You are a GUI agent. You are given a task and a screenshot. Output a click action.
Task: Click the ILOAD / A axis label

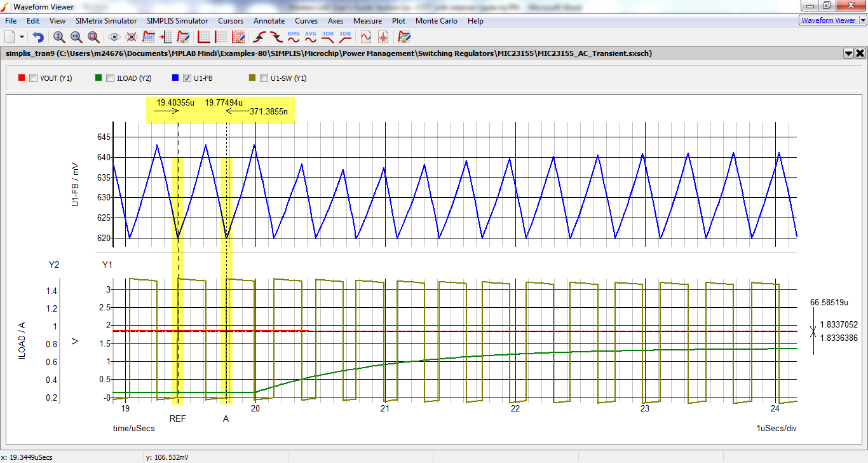tap(22, 342)
